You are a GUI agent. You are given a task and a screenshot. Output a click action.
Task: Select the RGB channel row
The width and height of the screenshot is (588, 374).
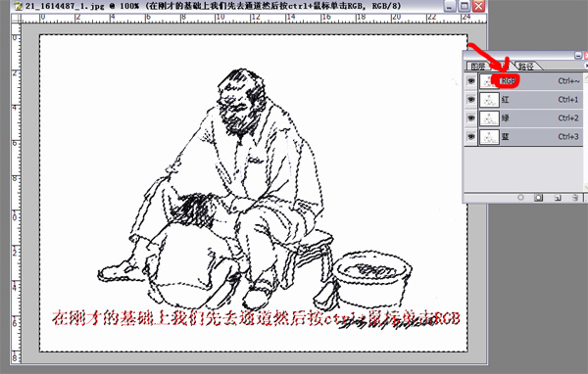coord(523,80)
